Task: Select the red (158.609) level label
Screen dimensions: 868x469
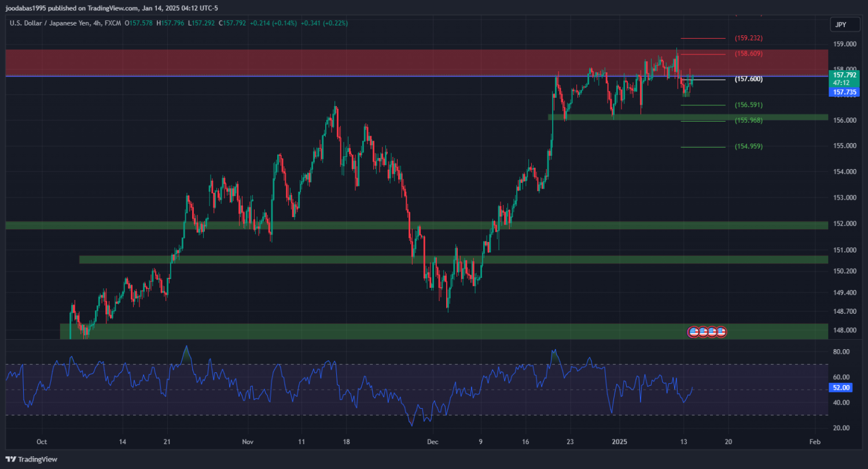Action: click(749, 54)
